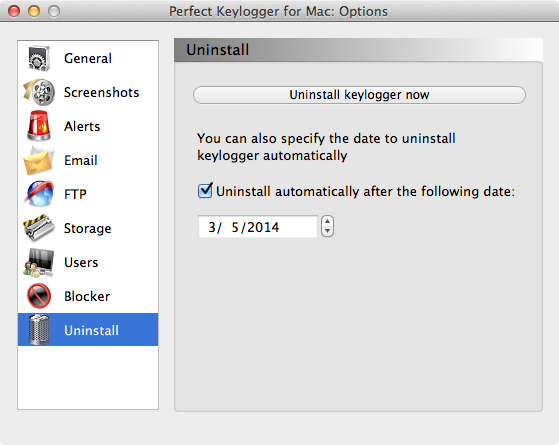
Task: Select the Blocker prohibition icon
Action: coord(39,296)
